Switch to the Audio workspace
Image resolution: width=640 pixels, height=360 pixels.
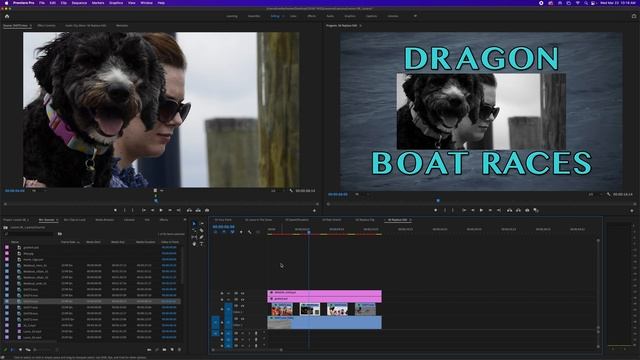[330, 16]
